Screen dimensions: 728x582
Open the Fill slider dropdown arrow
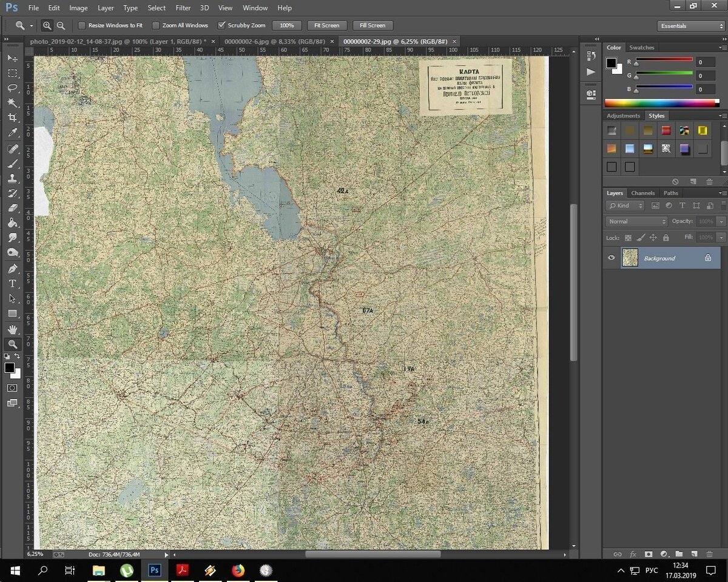tap(721, 238)
